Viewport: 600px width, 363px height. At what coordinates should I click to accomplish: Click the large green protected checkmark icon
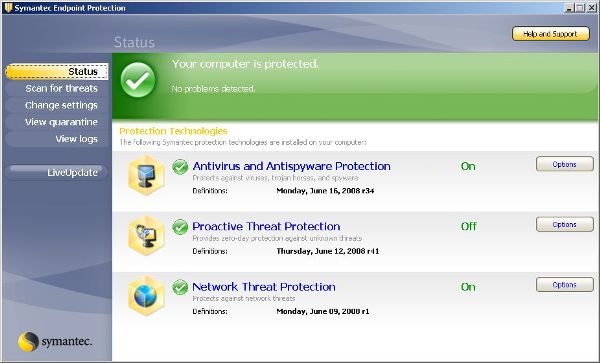coord(138,80)
